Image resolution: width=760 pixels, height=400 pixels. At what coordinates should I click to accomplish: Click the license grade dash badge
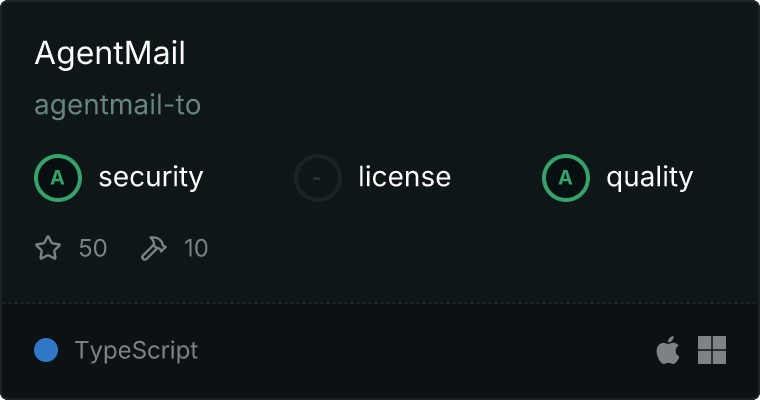(x=318, y=178)
